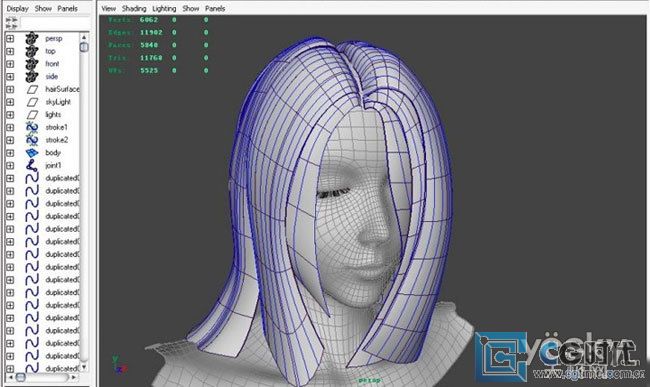Click the UVs count 5525 in HUD
The width and height of the screenshot is (650, 387).
[x=149, y=70]
